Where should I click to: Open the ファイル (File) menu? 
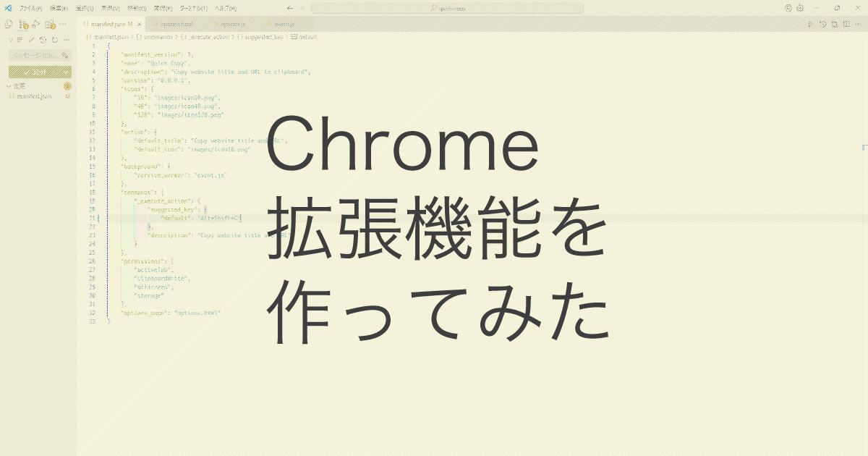pyautogui.click(x=30, y=8)
